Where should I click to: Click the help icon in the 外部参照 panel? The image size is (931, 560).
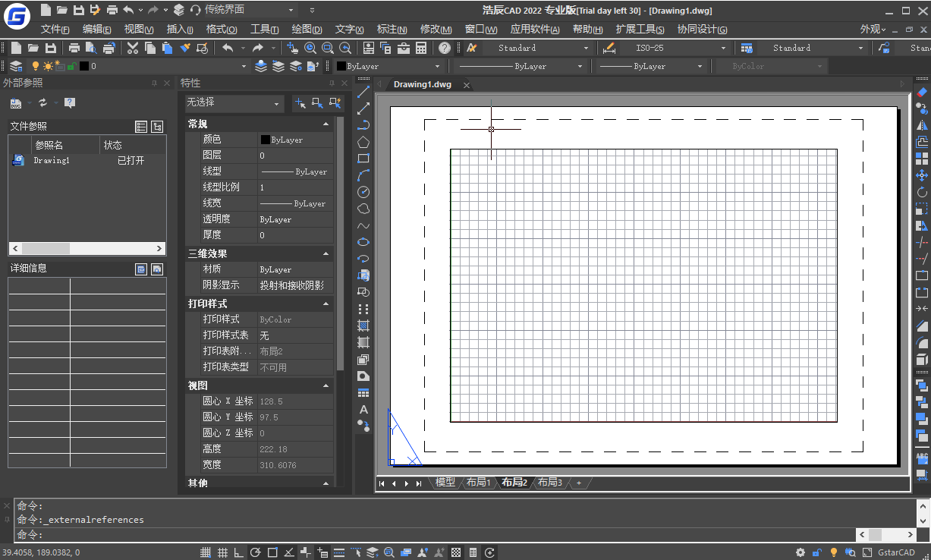(70, 103)
